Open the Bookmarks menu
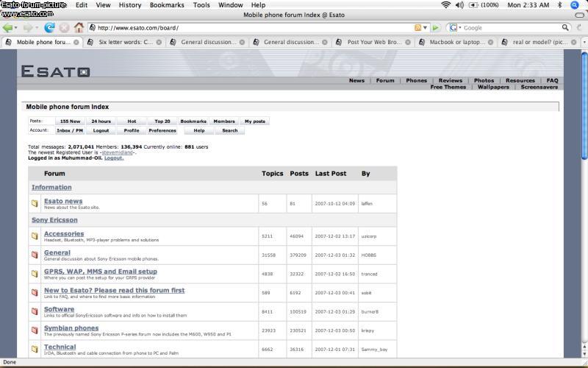Screen dimensions: 588x368 (167, 5)
